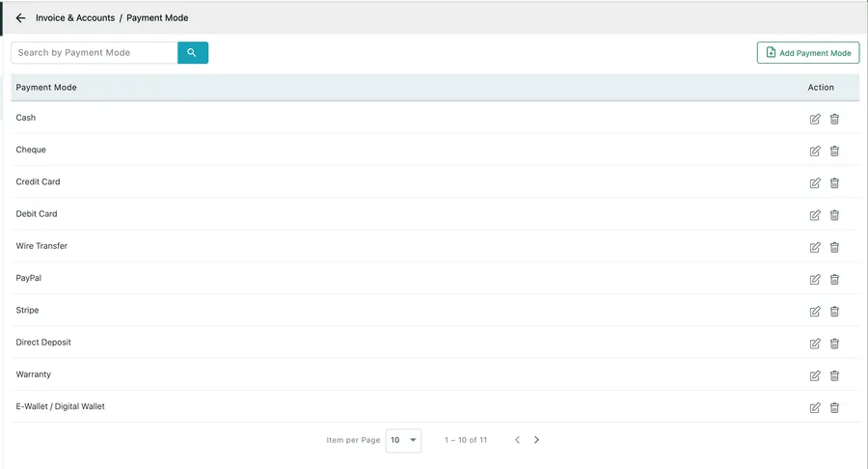Screen dimensions: 868x469
Task: Delete the PayPal payment mode
Action: (834, 279)
